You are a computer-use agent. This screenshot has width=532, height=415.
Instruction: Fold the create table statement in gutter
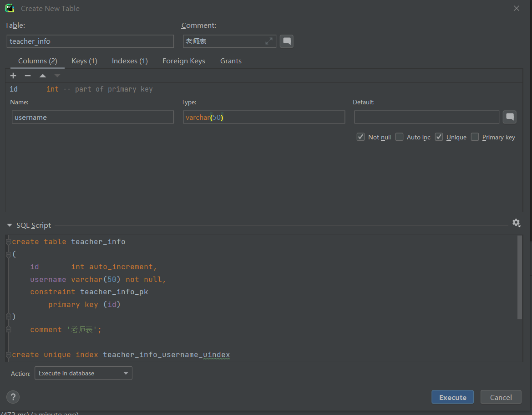click(x=8, y=242)
